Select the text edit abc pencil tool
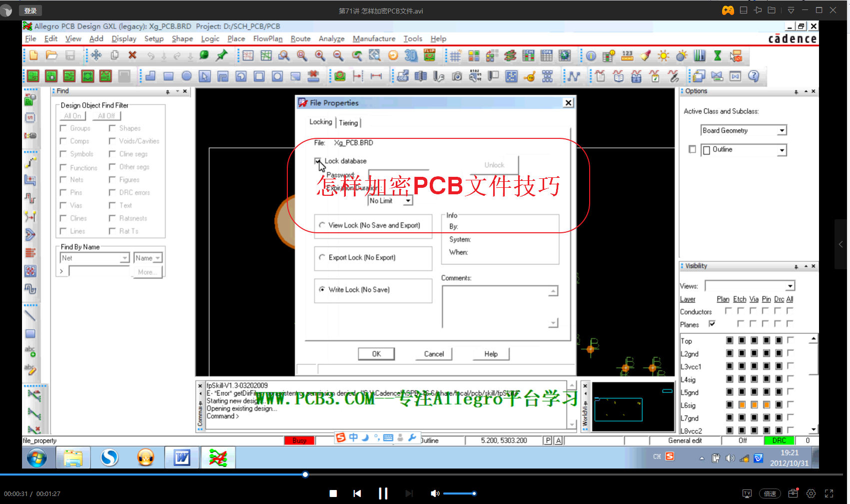Image resolution: width=850 pixels, height=504 pixels. tap(30, 370)
